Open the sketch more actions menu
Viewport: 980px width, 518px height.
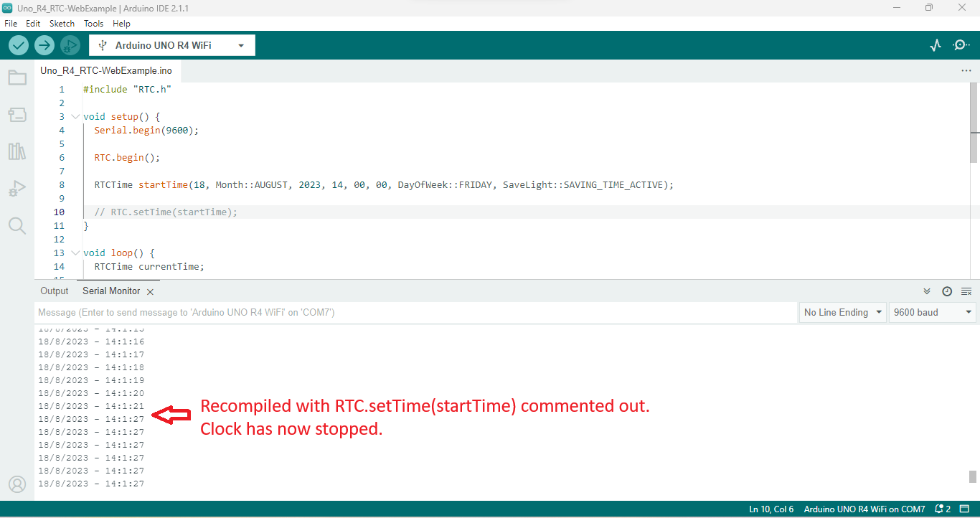[966, 70]
